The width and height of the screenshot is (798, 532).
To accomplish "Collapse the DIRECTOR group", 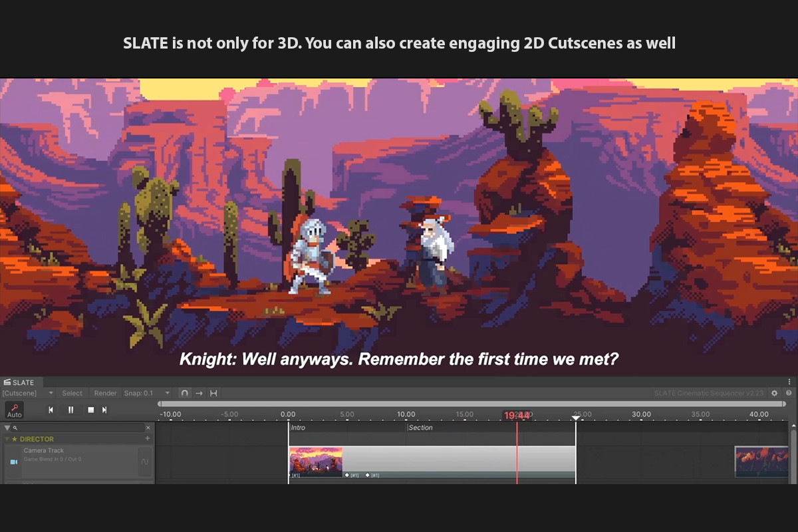I will (x=7, y=439).
